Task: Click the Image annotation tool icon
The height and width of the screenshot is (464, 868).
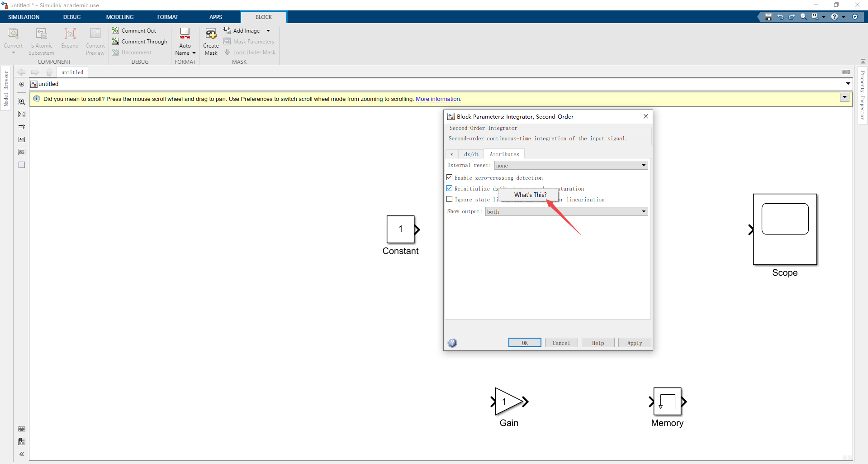Action: 22,152
